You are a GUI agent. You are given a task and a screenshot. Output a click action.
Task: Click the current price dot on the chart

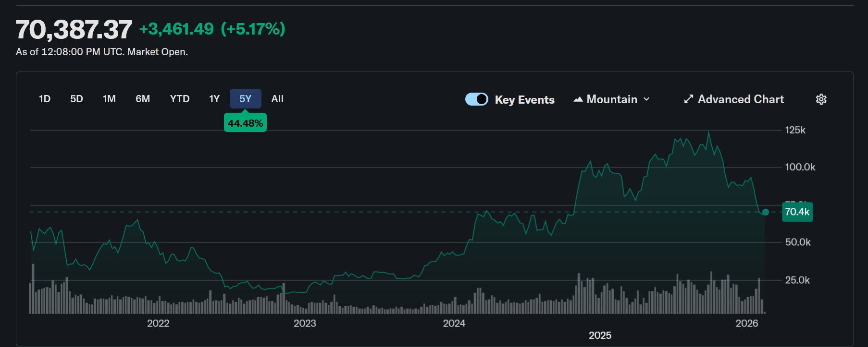coord(766,212)
